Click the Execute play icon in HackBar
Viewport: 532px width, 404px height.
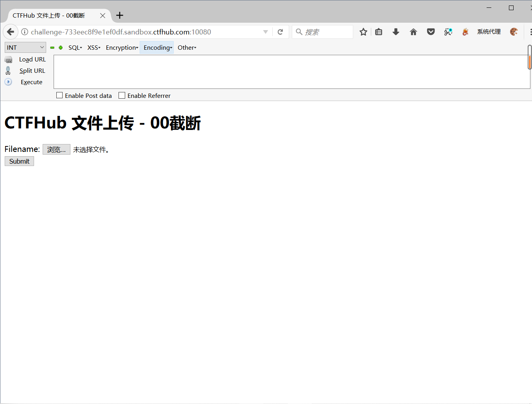coord(8,82)
